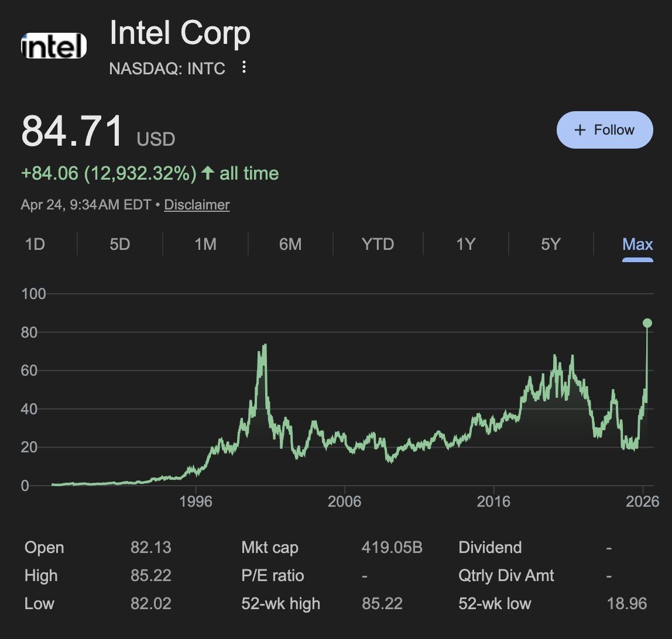Switch to the 1D chart range
The image size is (672, 639).
pyautogui.click(x=35, y=244)
